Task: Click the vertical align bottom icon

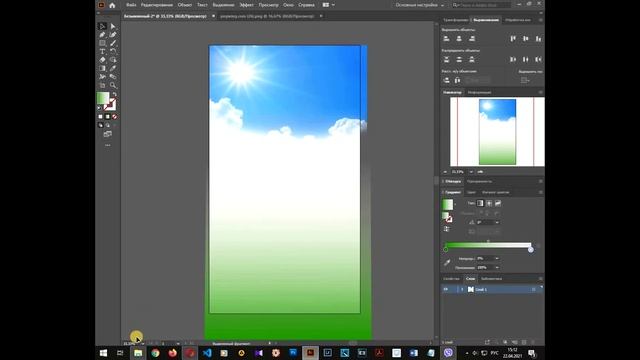Action: coord(538,38)
